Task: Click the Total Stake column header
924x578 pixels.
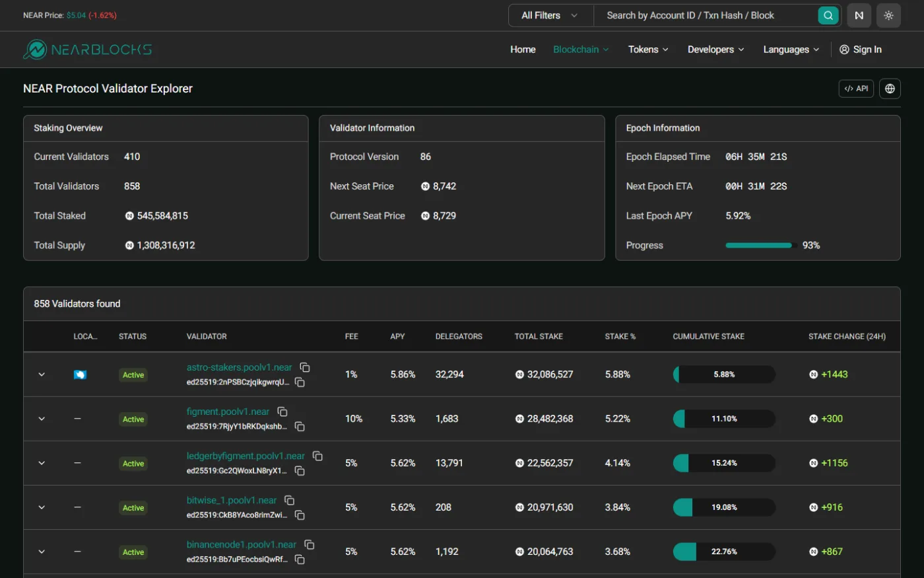Action: [539, 336]
